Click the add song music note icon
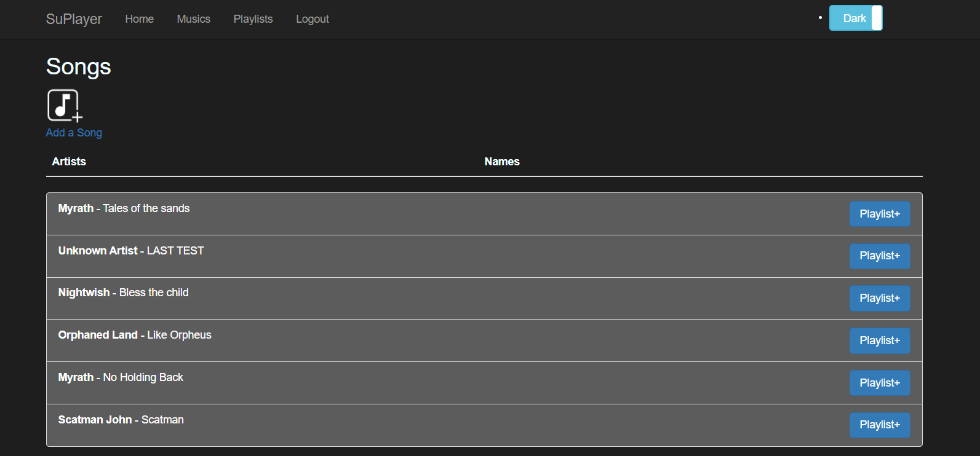 tap(65, 106)
